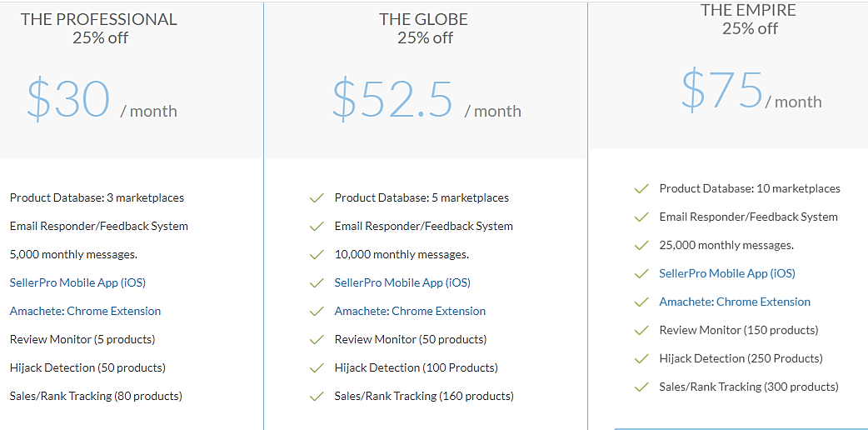Select THE PROFESSIONAL plan heading
This screenshot has width=868, height=430.
(99, 19)
